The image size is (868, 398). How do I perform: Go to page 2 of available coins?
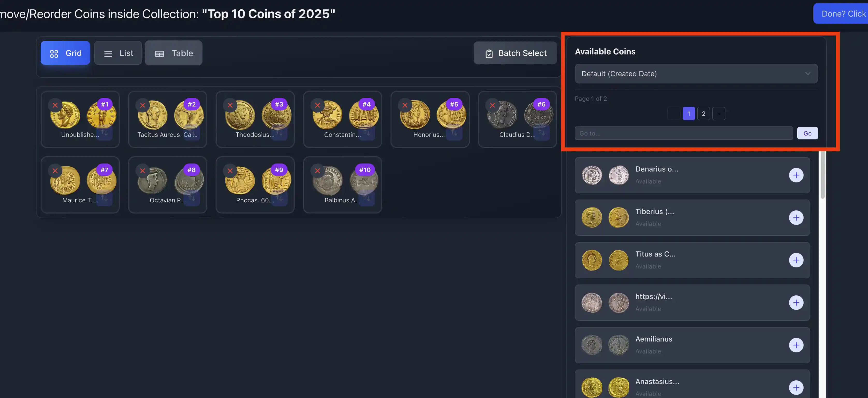tap(703, 114)
